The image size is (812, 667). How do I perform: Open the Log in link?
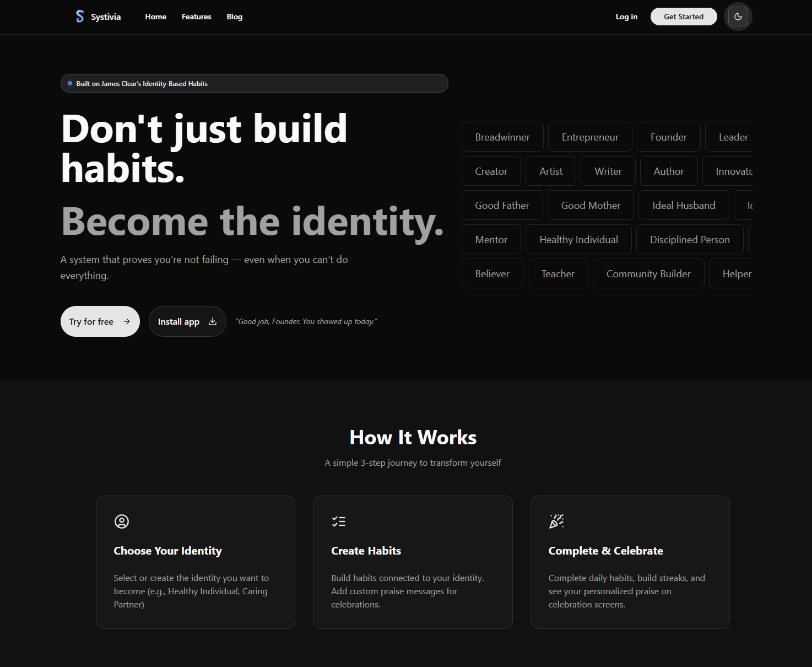[626, 17]
